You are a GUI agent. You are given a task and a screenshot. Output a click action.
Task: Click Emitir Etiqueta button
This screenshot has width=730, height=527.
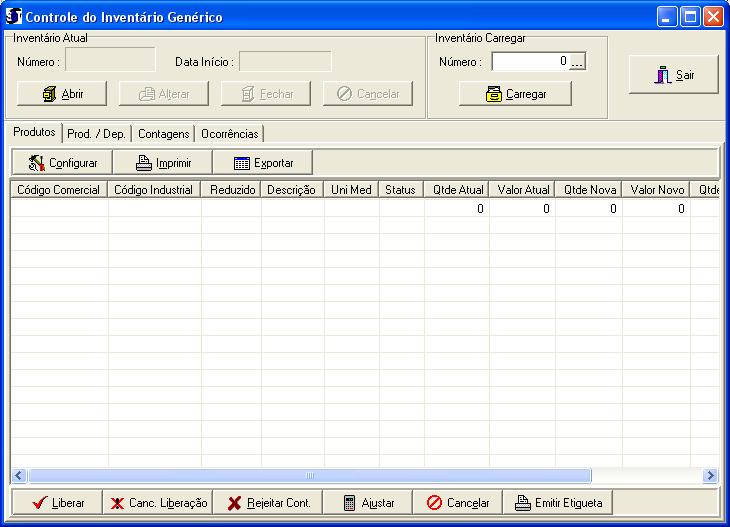[x=558, y=502]
